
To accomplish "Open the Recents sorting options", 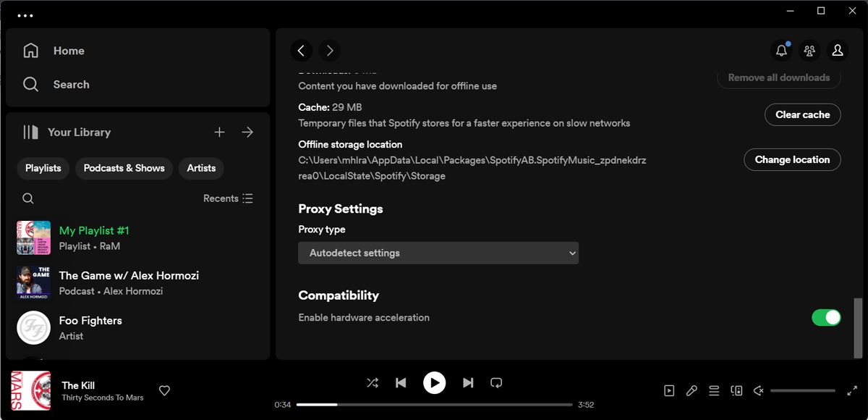I will pos(228,198).
